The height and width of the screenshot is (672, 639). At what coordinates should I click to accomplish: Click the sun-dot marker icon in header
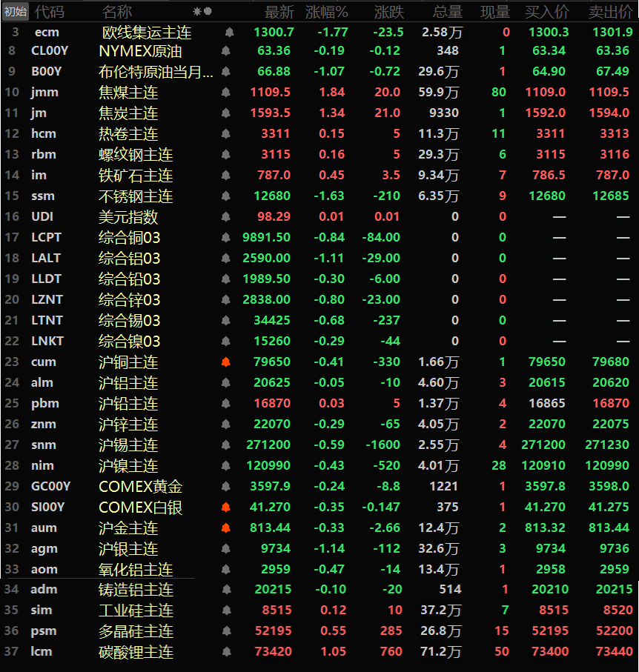202,12
